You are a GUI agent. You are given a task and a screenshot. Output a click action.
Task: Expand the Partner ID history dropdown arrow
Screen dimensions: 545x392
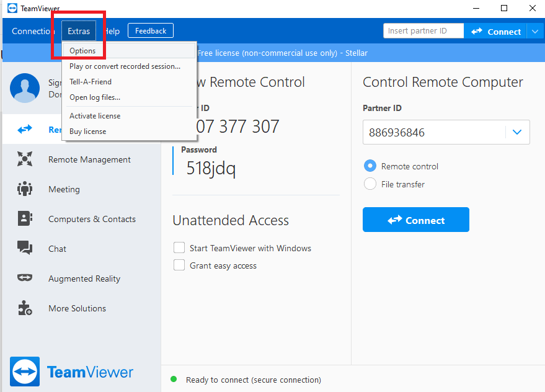click(x=517, y=132)
